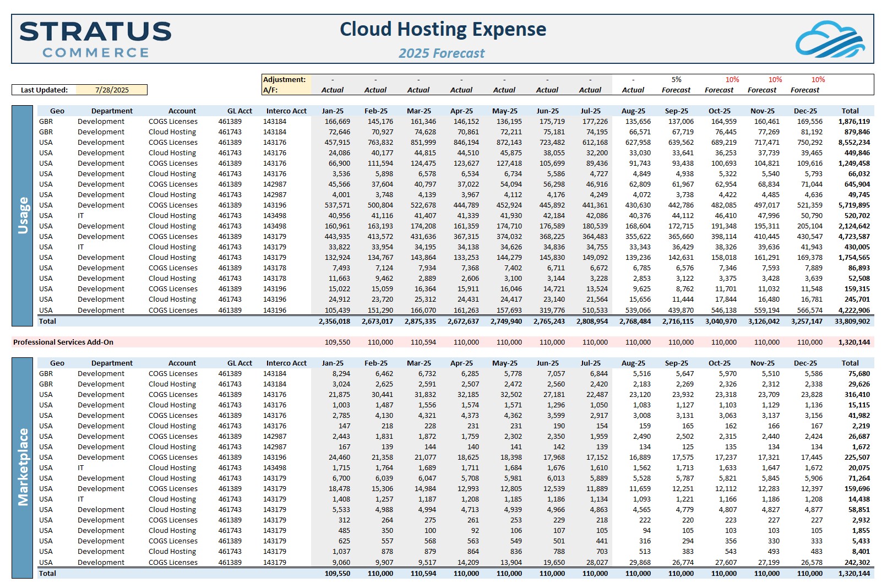Select cell with value 645,904

857,184
